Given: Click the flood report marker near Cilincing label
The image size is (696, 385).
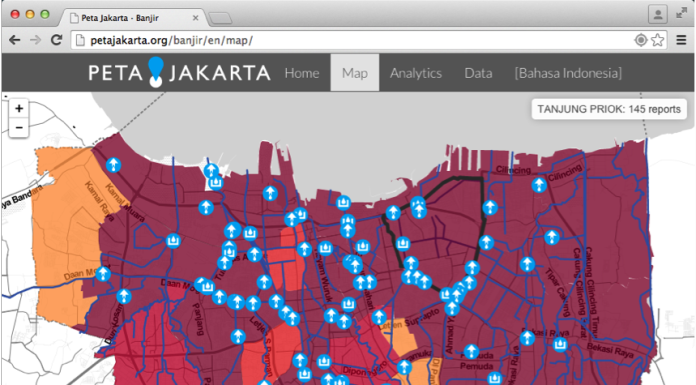Looking at the screenshot, I should pyautogui.click(x=539, y=185).
